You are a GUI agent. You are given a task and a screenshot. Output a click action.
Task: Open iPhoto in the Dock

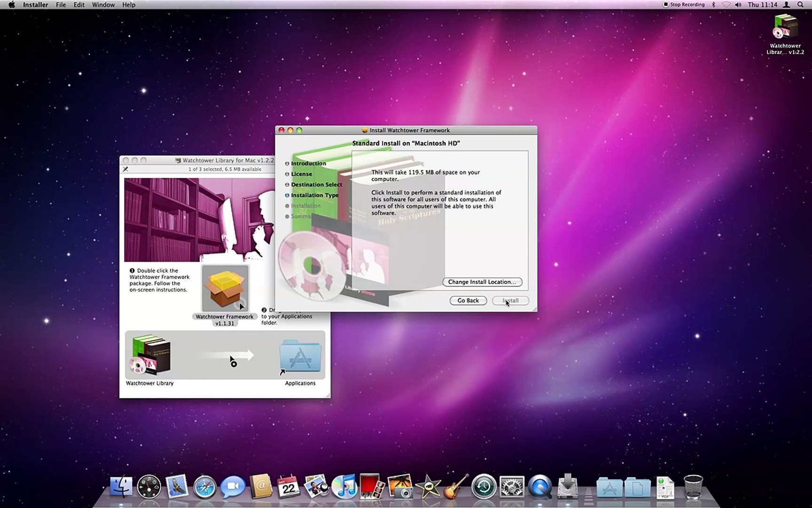(400, 486)
